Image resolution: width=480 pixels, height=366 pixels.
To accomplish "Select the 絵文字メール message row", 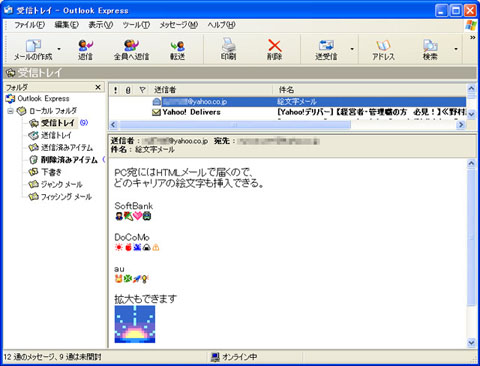I will [x=287, y=102].
